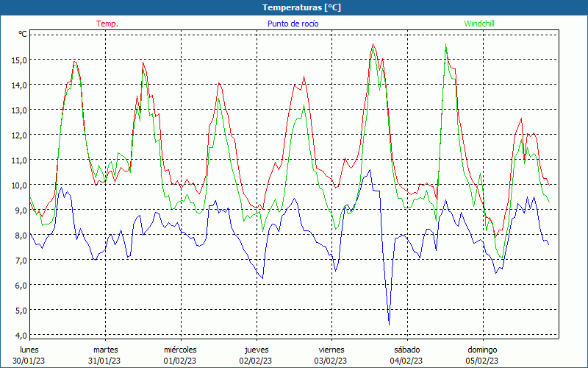Click the 7,0 y-axis value
Image resolution: width=588 pixels, height=368 pixels.
coord(21,261)
